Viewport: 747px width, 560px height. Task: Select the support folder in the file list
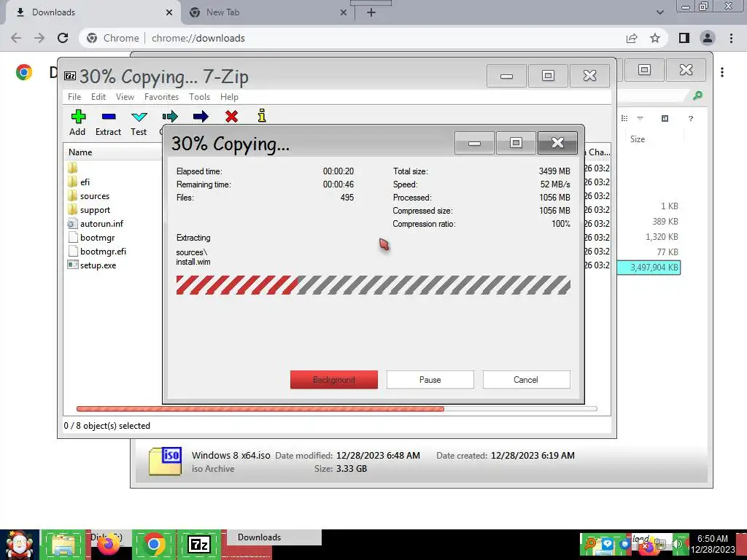pos(94,209)
